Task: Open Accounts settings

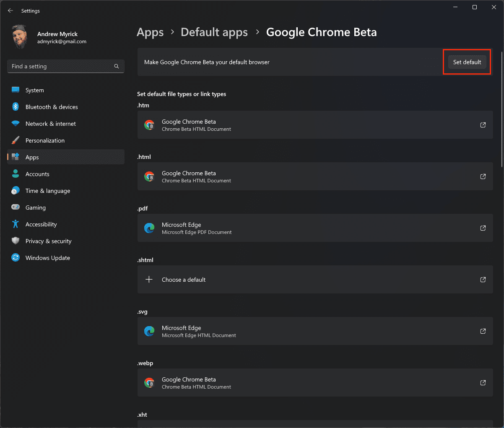Action: point(66,174)
